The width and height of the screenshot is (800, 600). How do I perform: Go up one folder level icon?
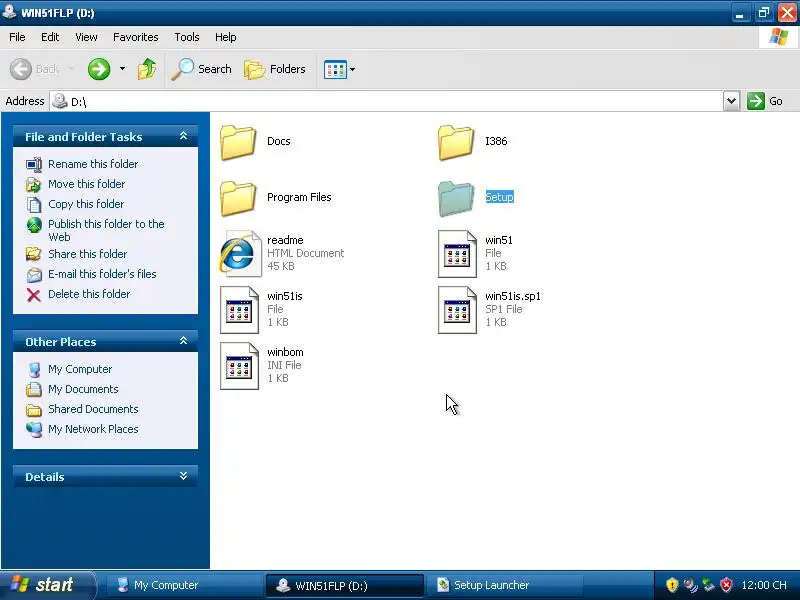click(x=147, y=69)
